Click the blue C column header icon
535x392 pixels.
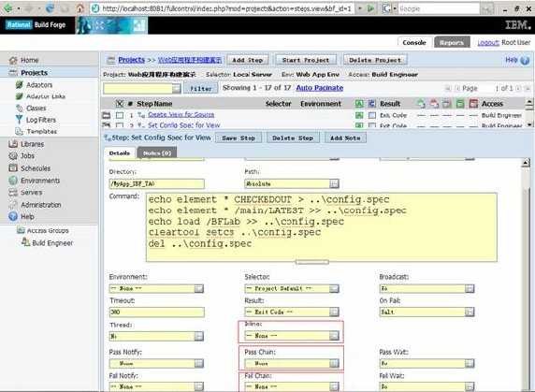371,104
